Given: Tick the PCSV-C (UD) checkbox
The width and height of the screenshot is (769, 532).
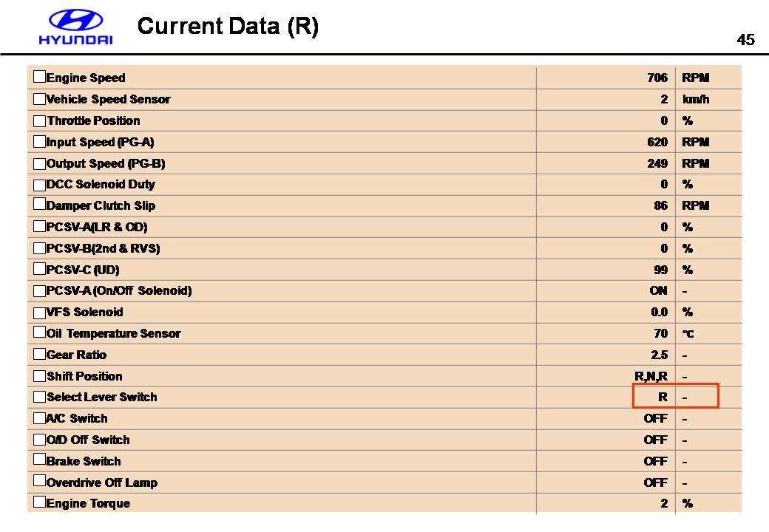Looking at the screenshot, I should tap(39, 269).
